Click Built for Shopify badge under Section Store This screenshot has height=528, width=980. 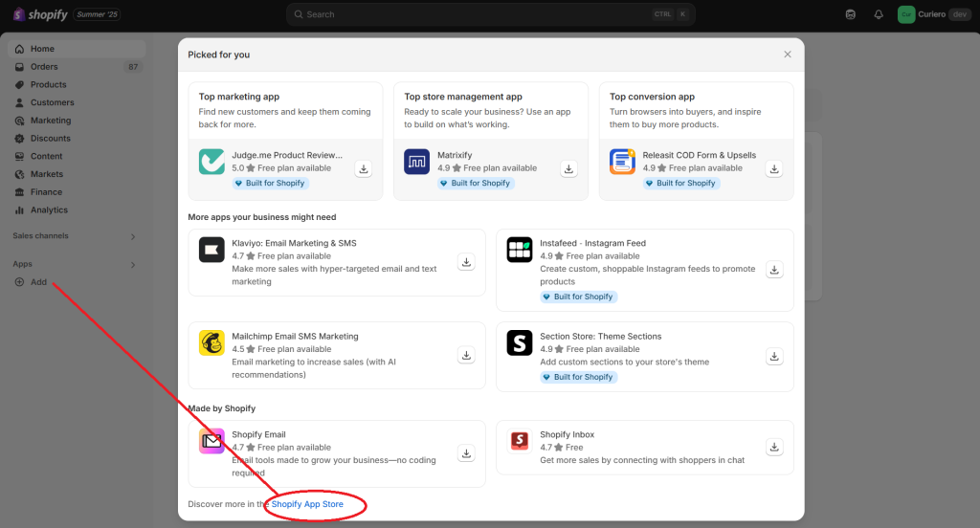578,377
